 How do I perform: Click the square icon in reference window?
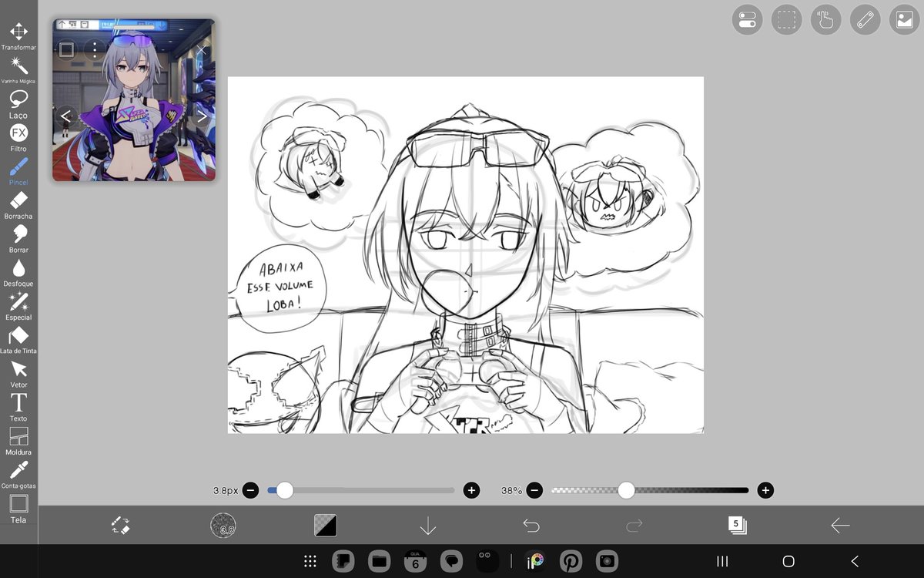pyautogui.click(x=67, y=50)
